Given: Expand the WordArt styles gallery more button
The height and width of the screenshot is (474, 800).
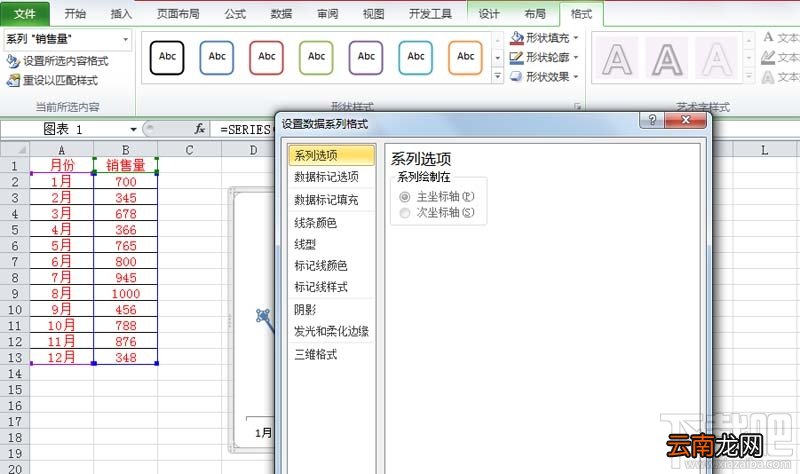Looking at the screenshot, I should [749, 76].
